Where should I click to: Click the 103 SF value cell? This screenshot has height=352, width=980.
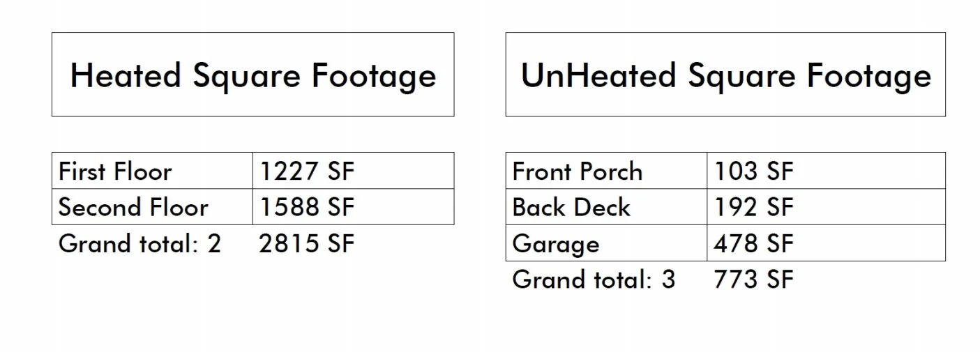point(753,171)
